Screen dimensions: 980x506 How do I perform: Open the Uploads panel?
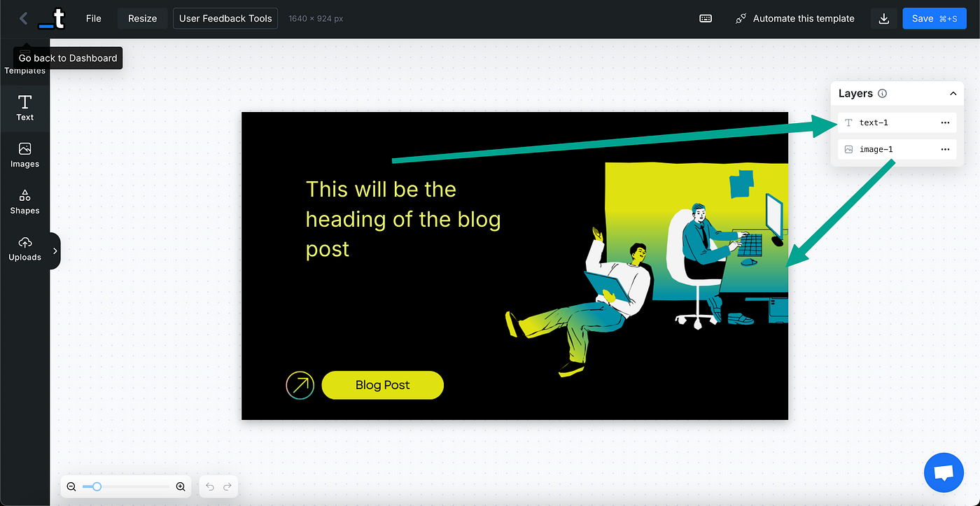point(24,248)
